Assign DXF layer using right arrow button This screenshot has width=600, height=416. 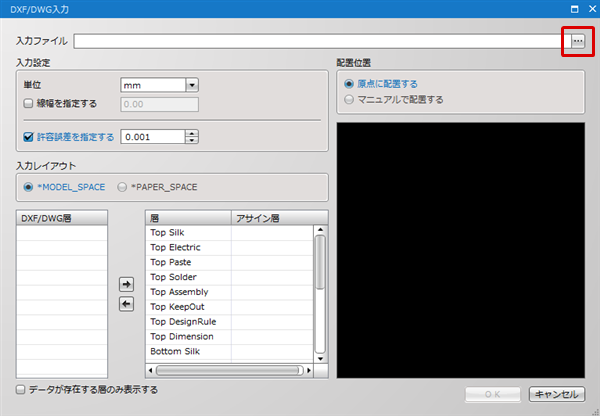(x=126, y=284)
